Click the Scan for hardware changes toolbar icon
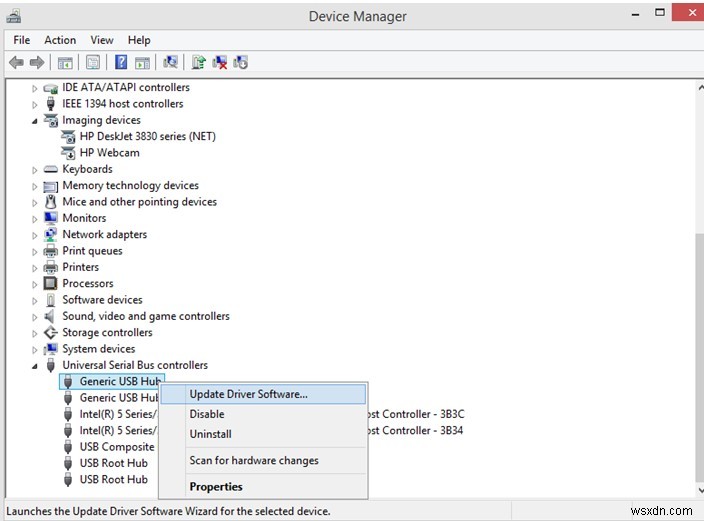 170,62
